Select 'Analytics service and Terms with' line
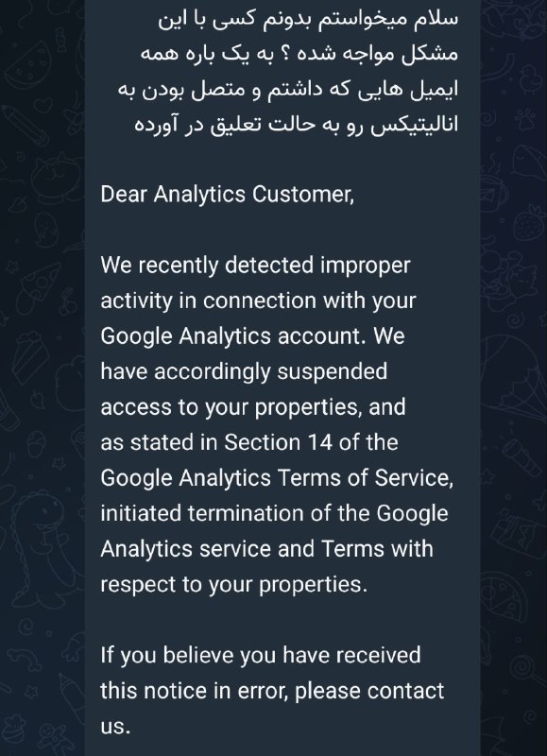 point(266,549)
